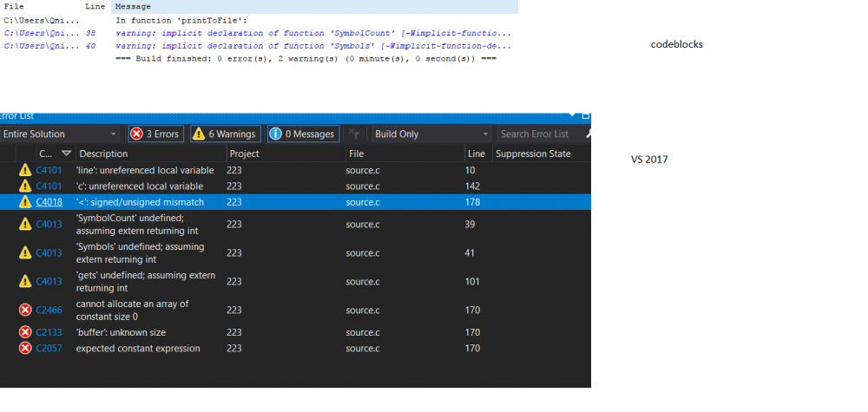Select the Build finished summary line
868x412 pixels.
coord(306,59)
